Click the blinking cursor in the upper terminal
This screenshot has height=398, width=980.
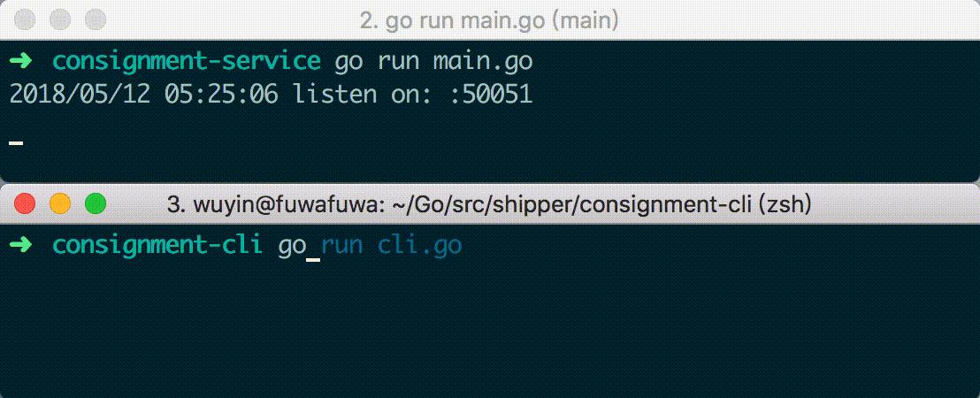pyautogui.click(x=17, y=142)
